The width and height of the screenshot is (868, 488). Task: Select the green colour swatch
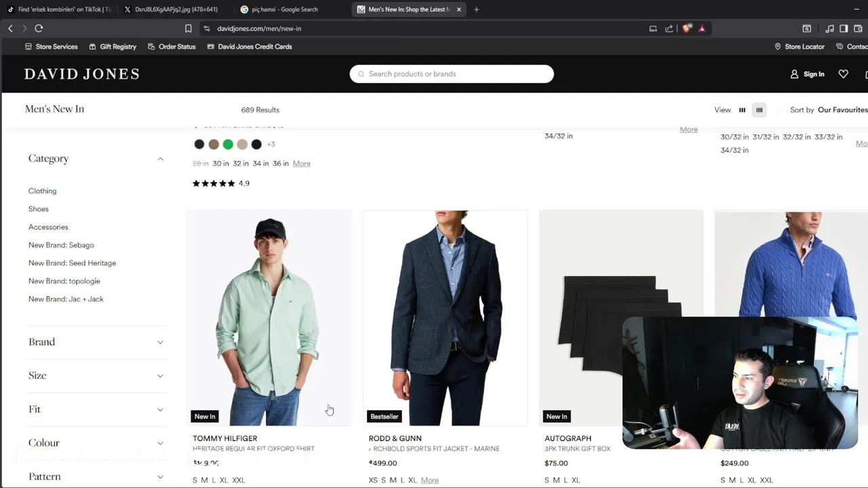228,144
